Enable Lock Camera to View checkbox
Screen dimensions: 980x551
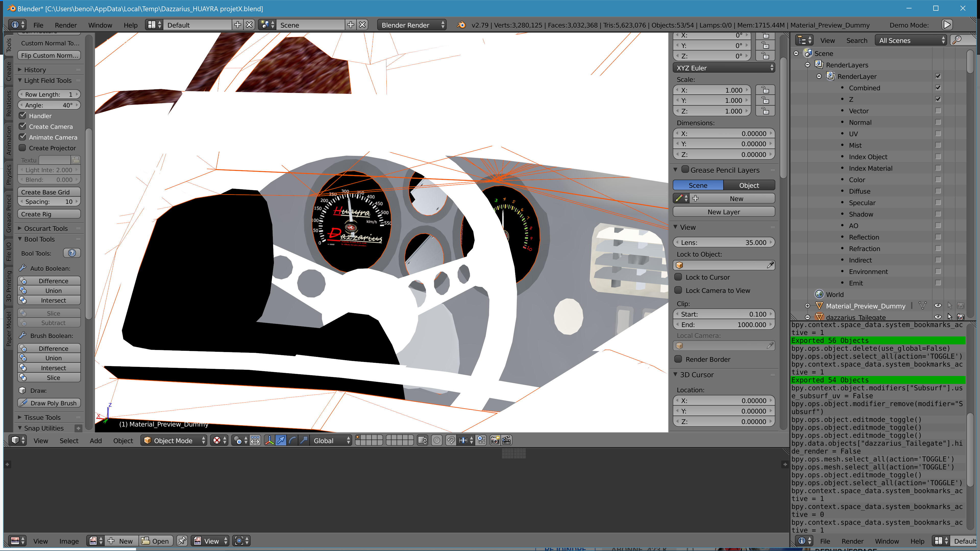click(x=678, y=290)
